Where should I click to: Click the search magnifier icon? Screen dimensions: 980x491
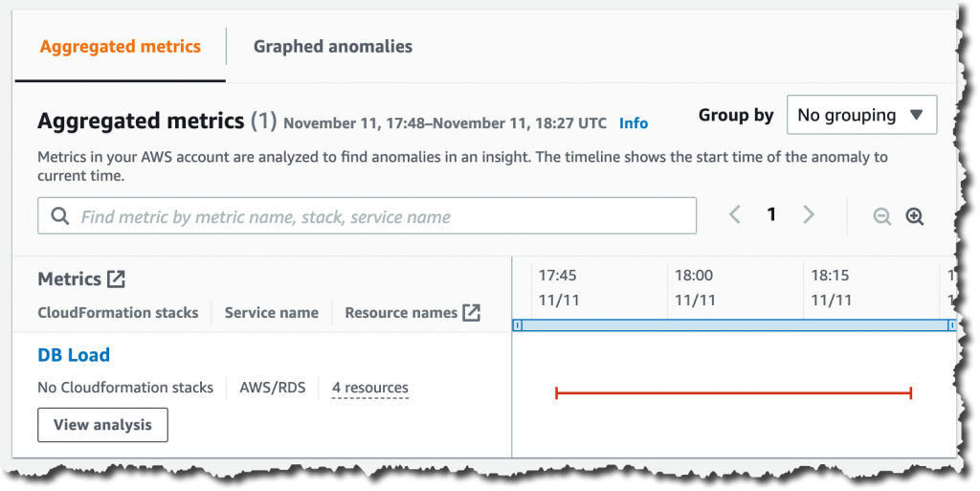click(60, 217)
